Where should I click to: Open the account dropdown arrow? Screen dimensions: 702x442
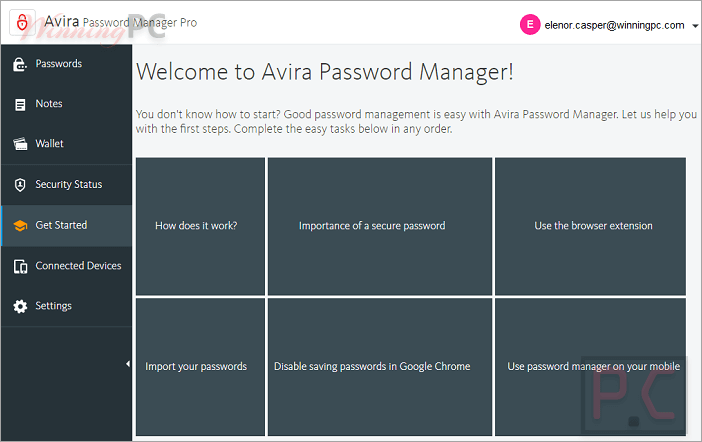(695, 26)
